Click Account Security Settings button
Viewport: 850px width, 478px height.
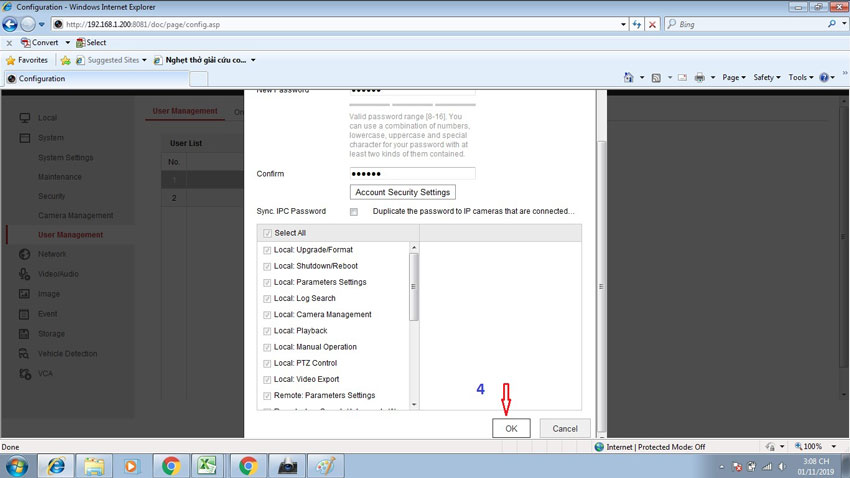click(x=403, y=192)
